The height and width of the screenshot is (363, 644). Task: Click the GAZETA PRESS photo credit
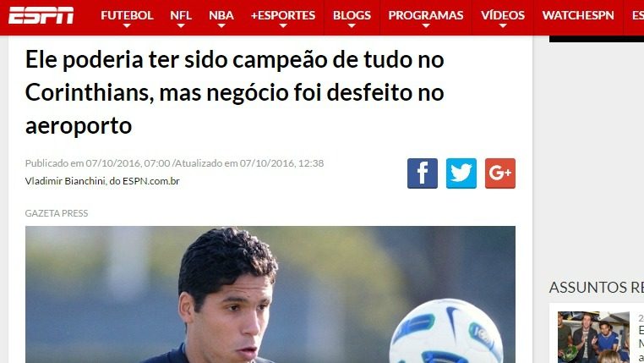(57, 213)
